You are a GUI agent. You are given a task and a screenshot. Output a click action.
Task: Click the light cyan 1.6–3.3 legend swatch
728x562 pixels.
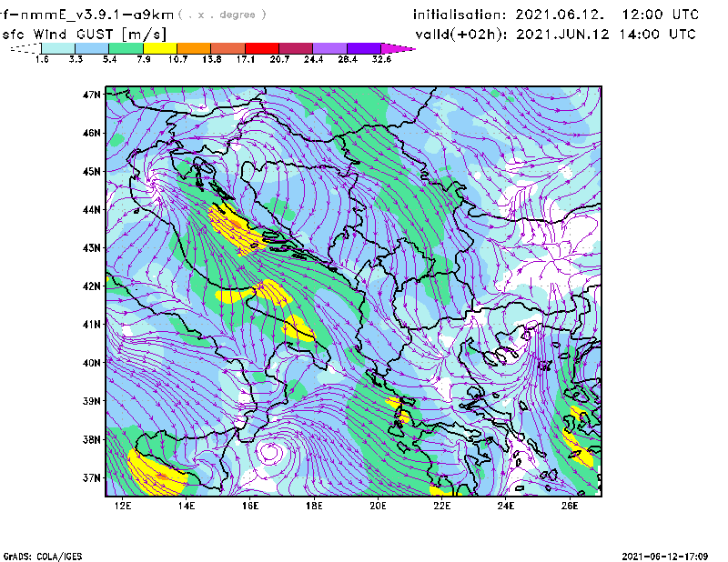[58, 48]
